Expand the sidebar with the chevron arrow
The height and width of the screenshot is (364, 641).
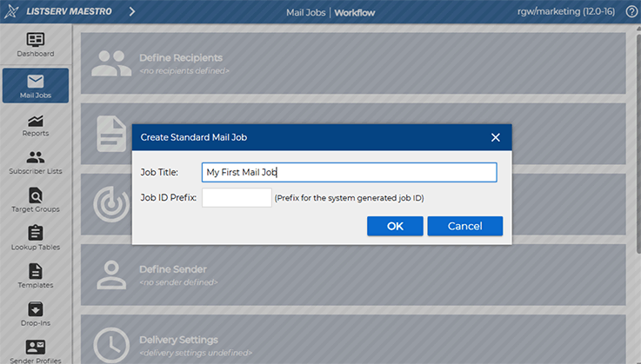pos(131,12)
